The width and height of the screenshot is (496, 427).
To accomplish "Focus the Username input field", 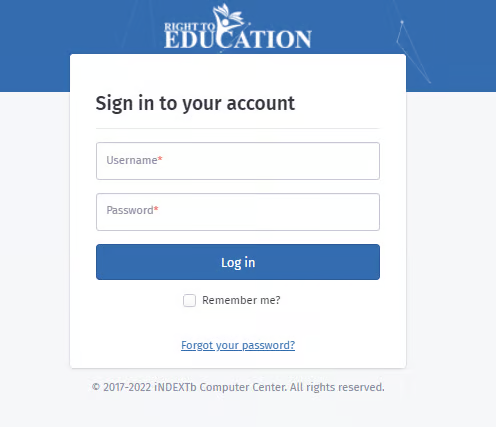I will pyautogui.click(x=238, y=161).
